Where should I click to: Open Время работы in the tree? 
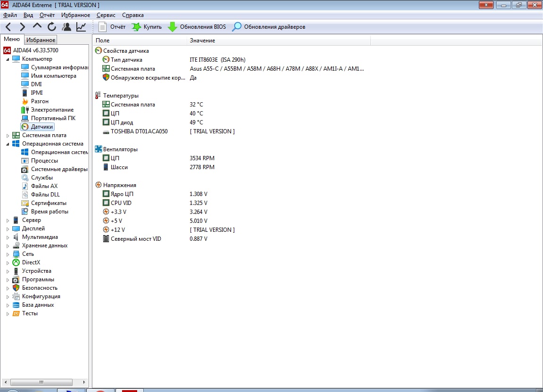point(45,212)
